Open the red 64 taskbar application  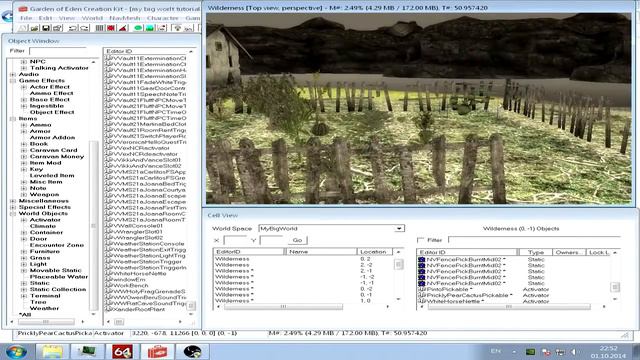[122, 351]
